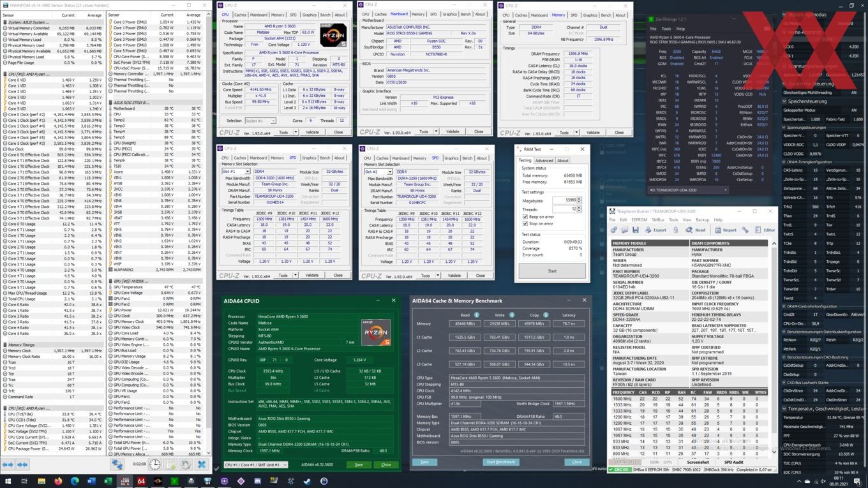868x488 pixels.
Task: Select Bench tab in CPU-Z Memory window
Action: coord(606,15)
